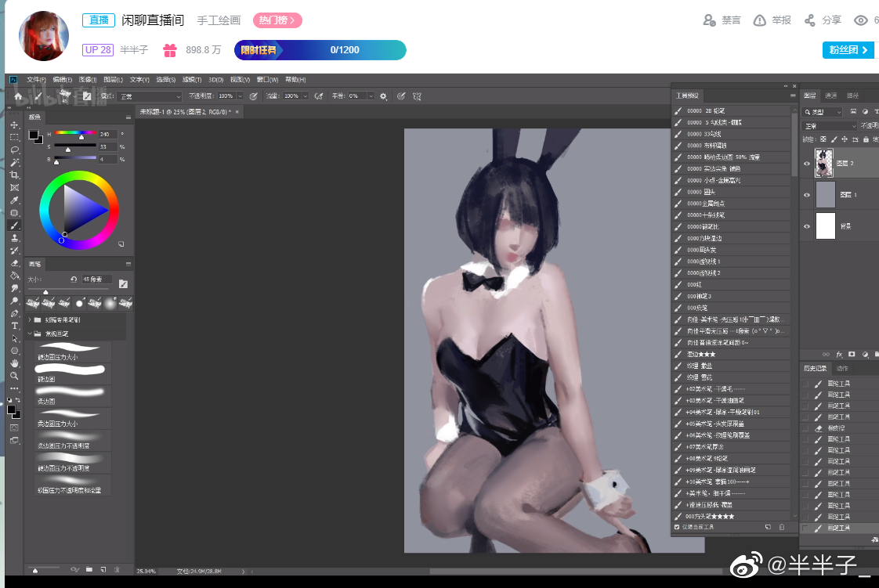Select the Lasso tool
Image resolution: width=879 pixels, height=588 pixels.
point(15,150)
